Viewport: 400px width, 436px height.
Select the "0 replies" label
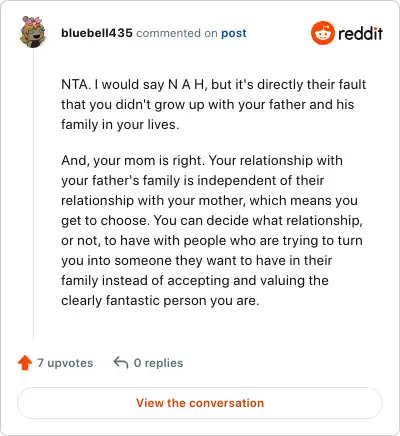pos(158,363)
